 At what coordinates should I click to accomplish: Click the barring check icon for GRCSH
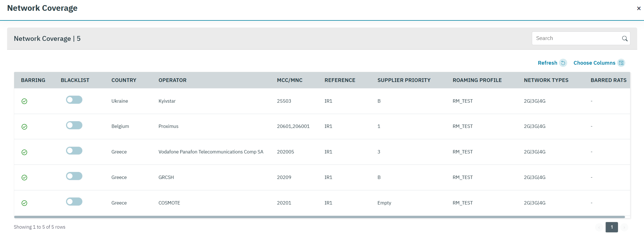pos(24,178)
